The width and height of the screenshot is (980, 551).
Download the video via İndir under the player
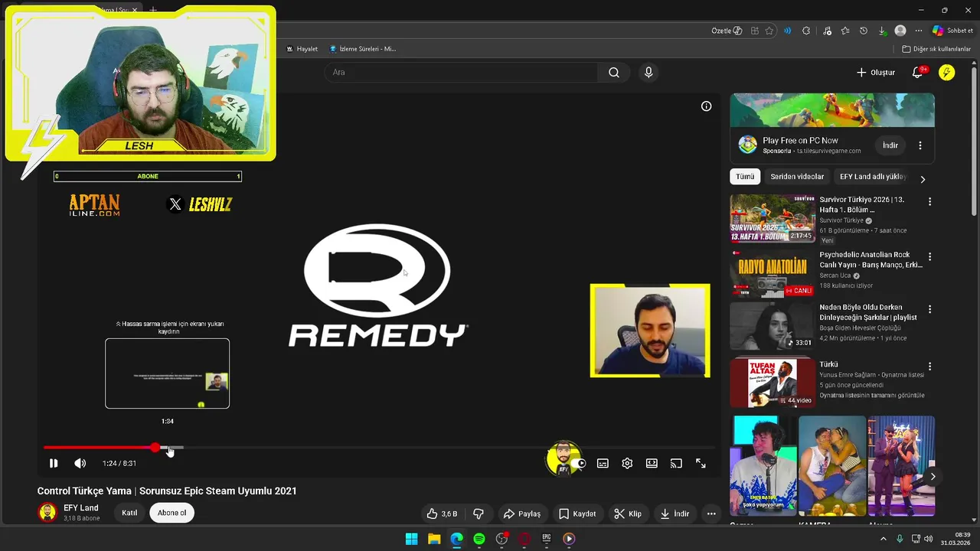[x=675, y=514]
